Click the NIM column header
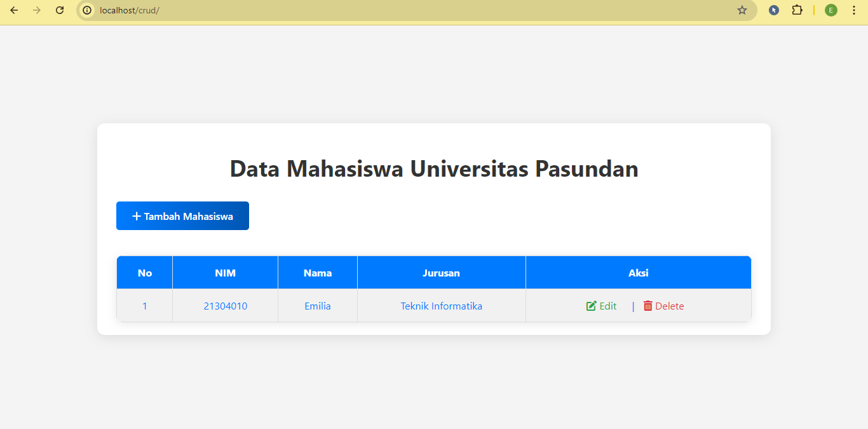Image resolution: width=868 pixels, height=429 pixels. pos(225,273)
